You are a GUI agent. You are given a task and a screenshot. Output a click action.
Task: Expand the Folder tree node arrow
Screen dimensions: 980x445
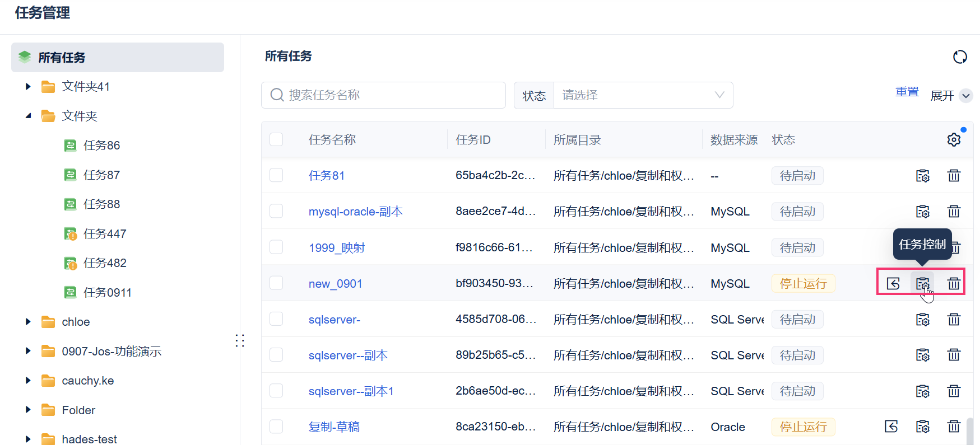pyautogui.click(x=28, y=410)
